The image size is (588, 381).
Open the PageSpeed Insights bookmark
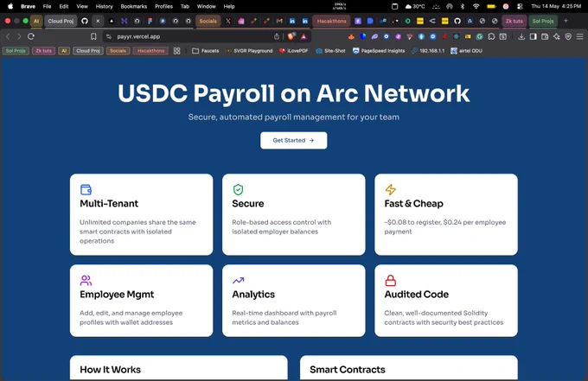pos(379,51)
